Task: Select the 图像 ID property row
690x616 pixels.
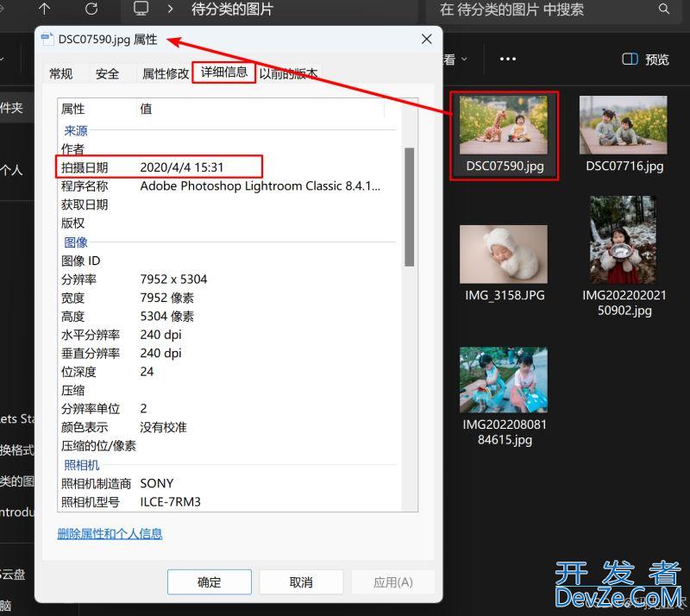Action: click(x=229, y=261)
